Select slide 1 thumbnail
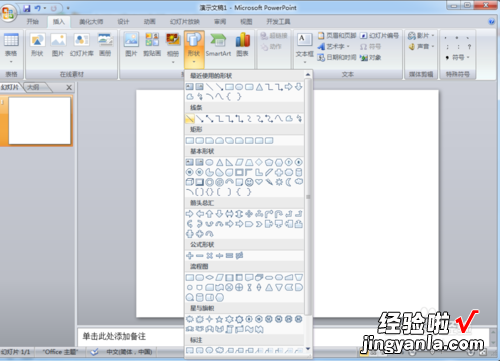 (x=39, y=121)
